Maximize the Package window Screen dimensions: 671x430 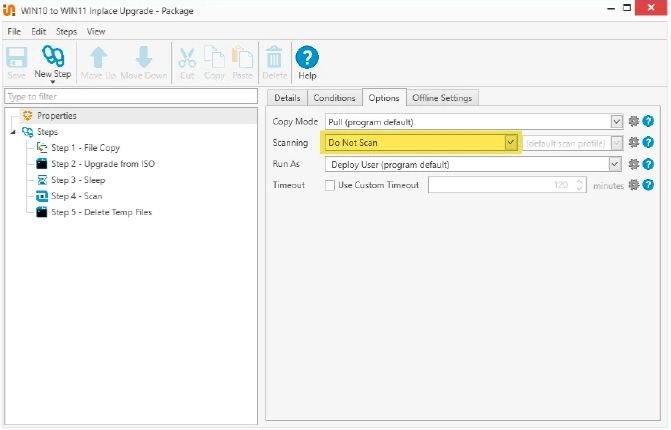click(627, 8)
